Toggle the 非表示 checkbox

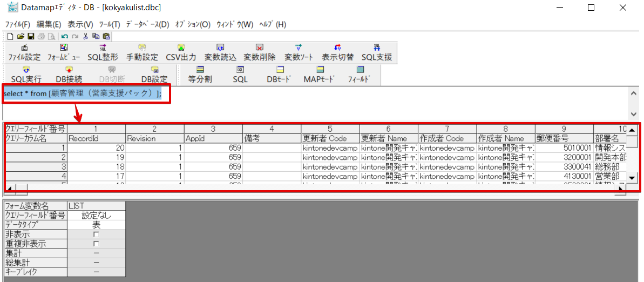[96, 234]
